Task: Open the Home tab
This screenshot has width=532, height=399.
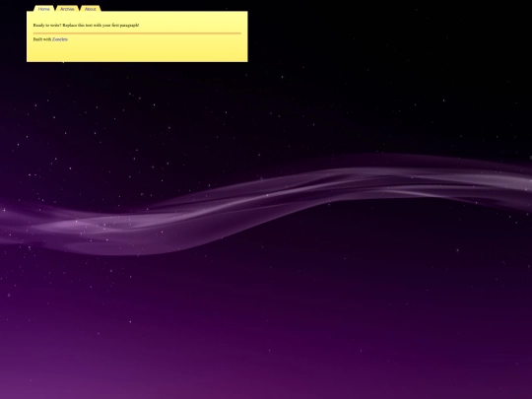Action: 43,9
